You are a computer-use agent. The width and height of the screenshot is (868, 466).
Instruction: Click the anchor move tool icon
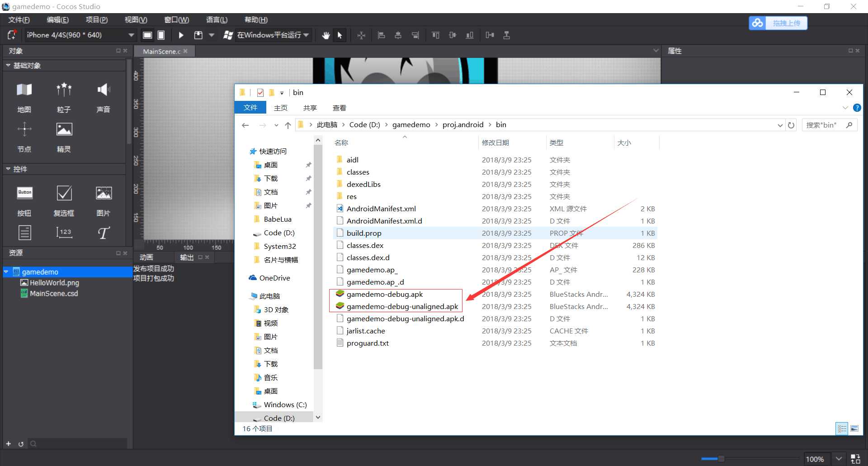tap(361, 35)
